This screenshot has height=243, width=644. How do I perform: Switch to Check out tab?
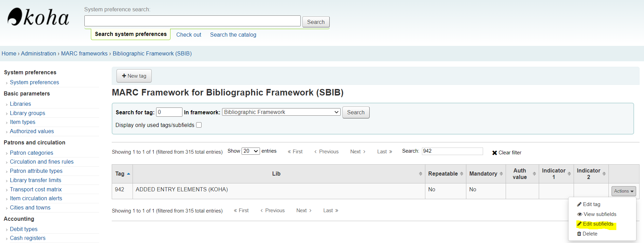click(x=189, y=35)
